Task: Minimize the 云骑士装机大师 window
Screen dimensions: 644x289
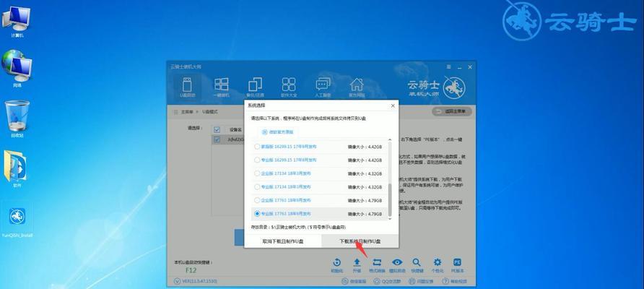Action: [460, 67]
